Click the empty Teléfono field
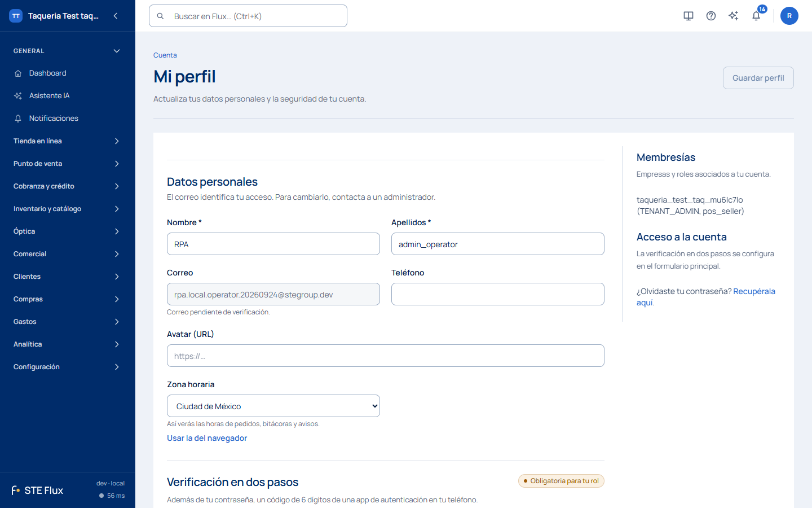The width and height of the screenshot is (812, 508). tap(498, 294)
